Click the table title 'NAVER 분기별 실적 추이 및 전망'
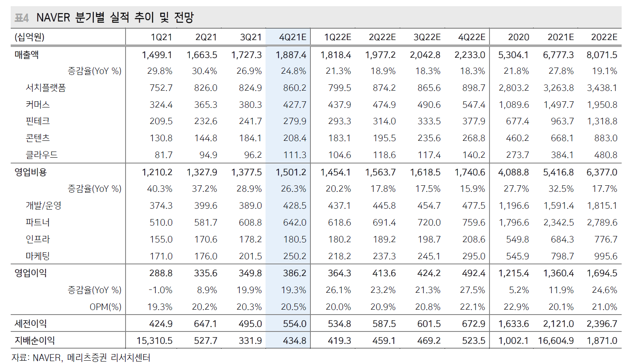641x364 pixels. click(115, 17)
